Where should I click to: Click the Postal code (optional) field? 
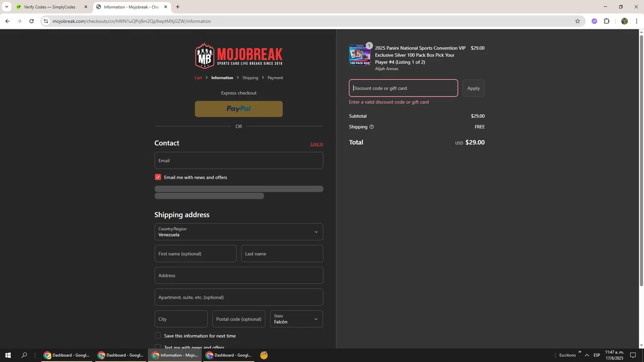(239, 319)
